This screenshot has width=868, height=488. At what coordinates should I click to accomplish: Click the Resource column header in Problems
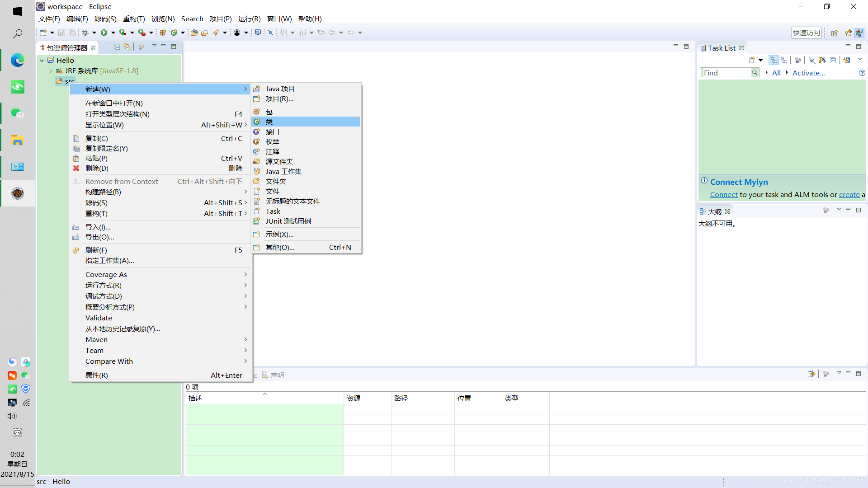click(x=367, y=398)
